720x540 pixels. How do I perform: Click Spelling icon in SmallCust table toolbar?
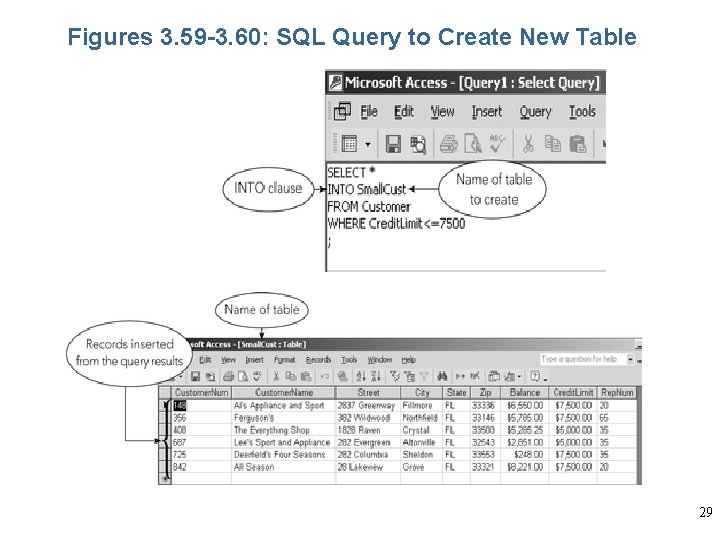coord(257,376)
